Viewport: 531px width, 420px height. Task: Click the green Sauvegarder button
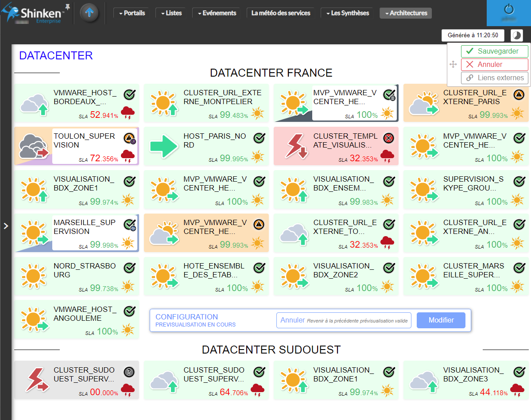point(494,51)
